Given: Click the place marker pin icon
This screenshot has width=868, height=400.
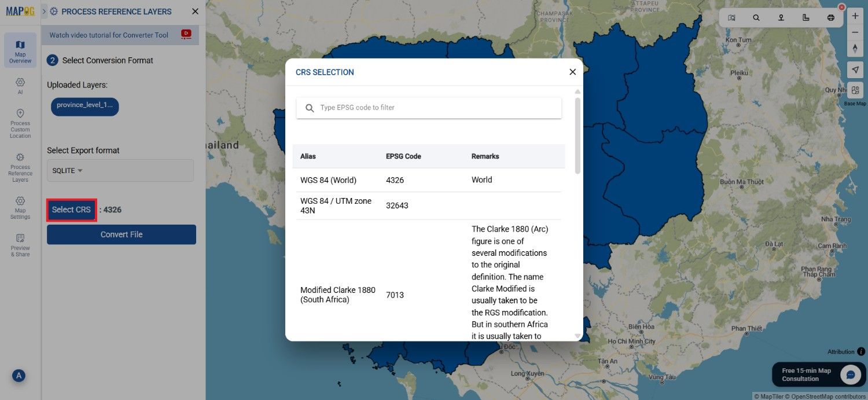Looking at the screenshot, I should click(x=781, y=18).
